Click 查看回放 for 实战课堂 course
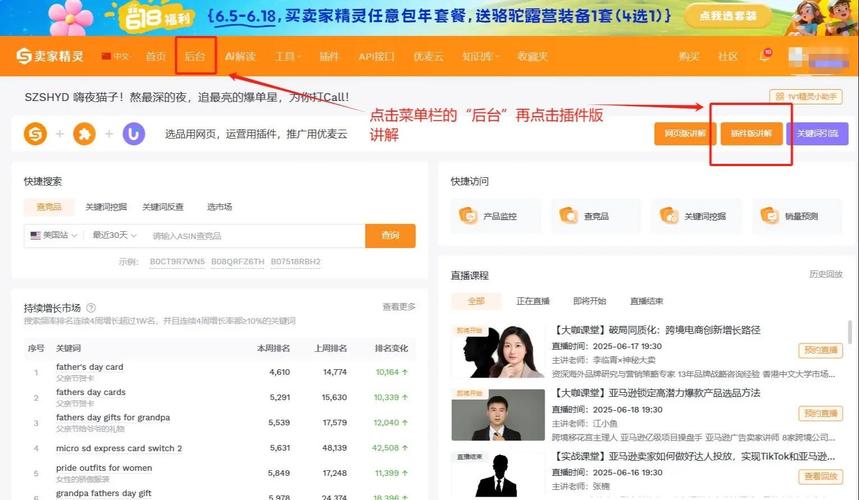Viewport: 859px width, 500px height. pyautogui.click(x=820, y=476)
